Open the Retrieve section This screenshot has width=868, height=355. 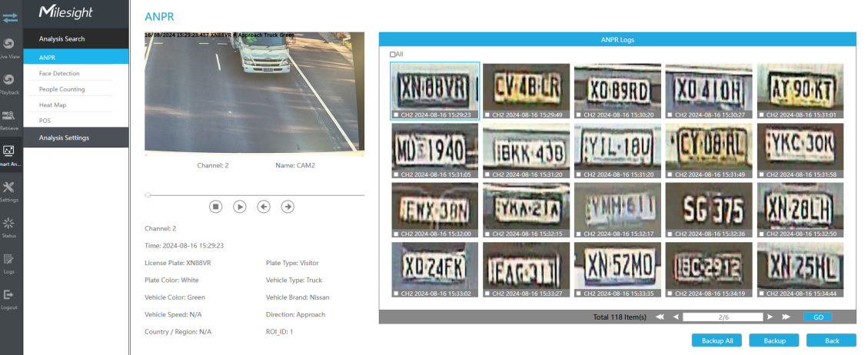10,120
